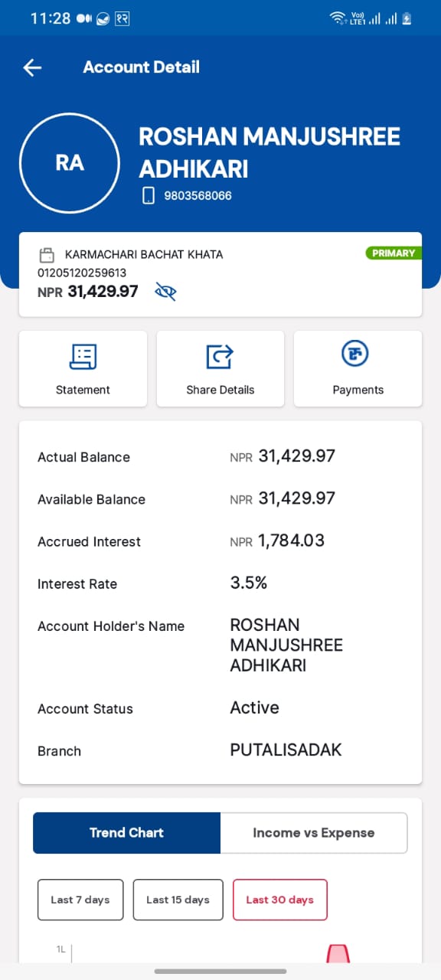Hide balance with the crossed-eye icon
441x980 pixels.
[165, 291]
